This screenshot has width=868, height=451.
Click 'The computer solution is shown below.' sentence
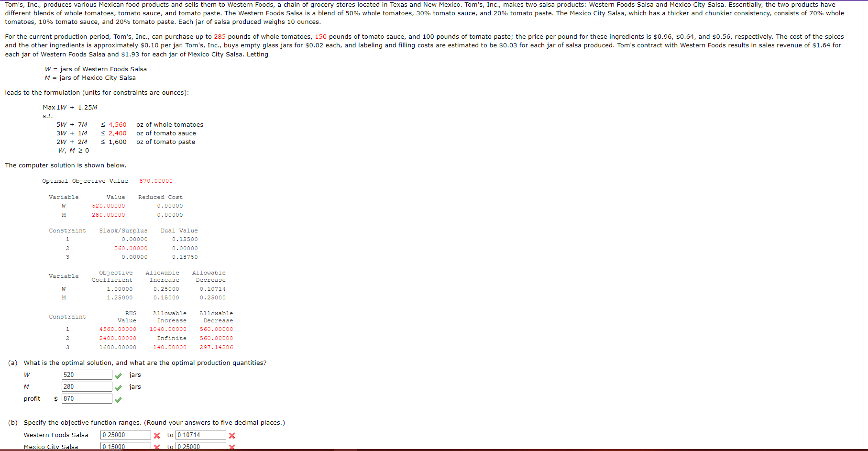[66, 165]
